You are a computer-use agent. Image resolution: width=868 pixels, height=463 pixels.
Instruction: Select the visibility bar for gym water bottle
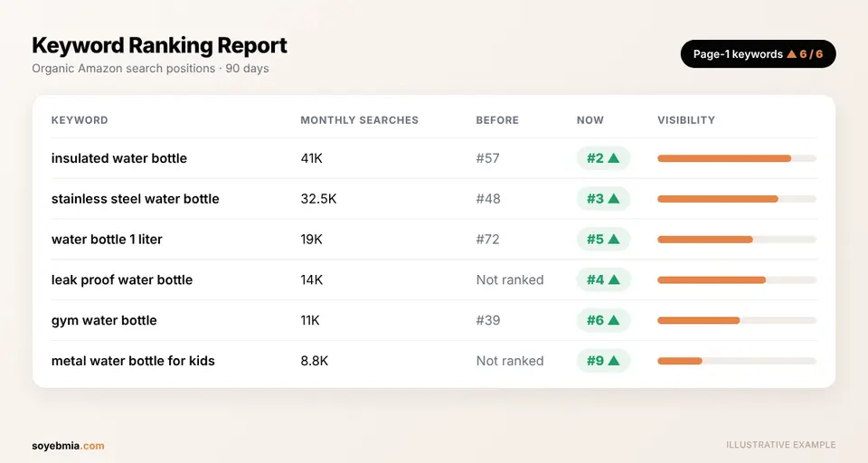tap(737, 320)
